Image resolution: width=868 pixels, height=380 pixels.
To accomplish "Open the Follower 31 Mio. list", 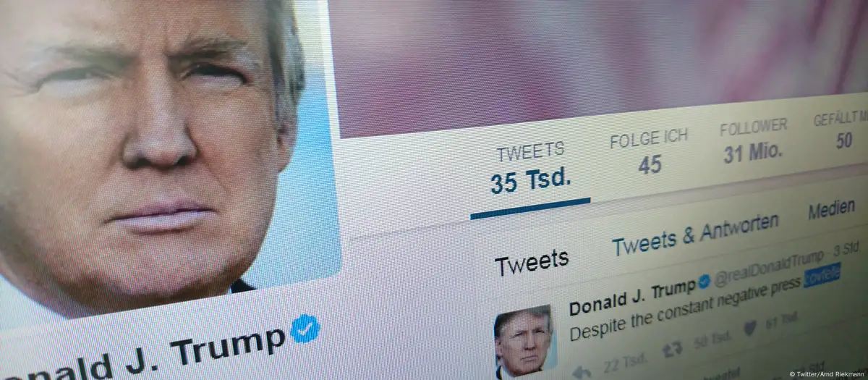I will [x=754, y=140].
